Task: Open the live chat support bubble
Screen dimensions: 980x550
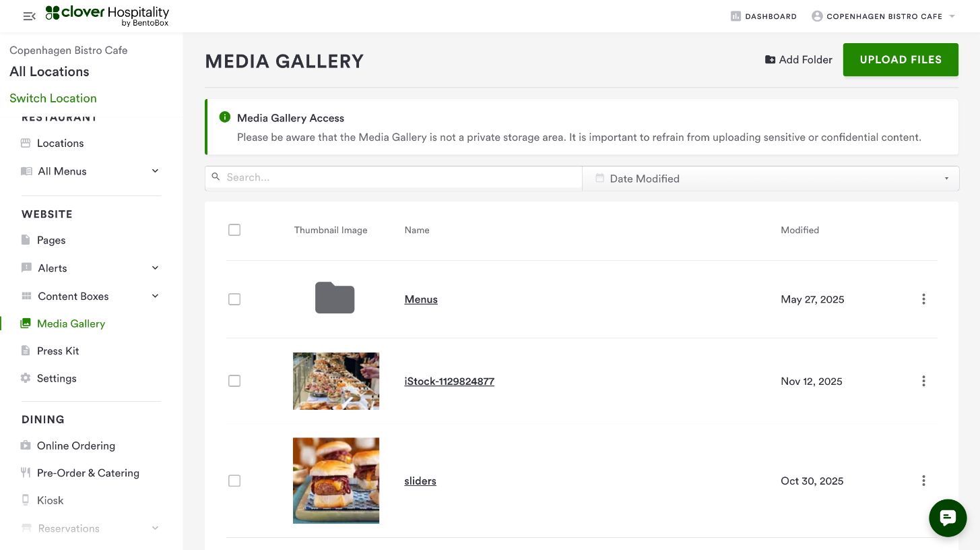Action: coord(948,518)
